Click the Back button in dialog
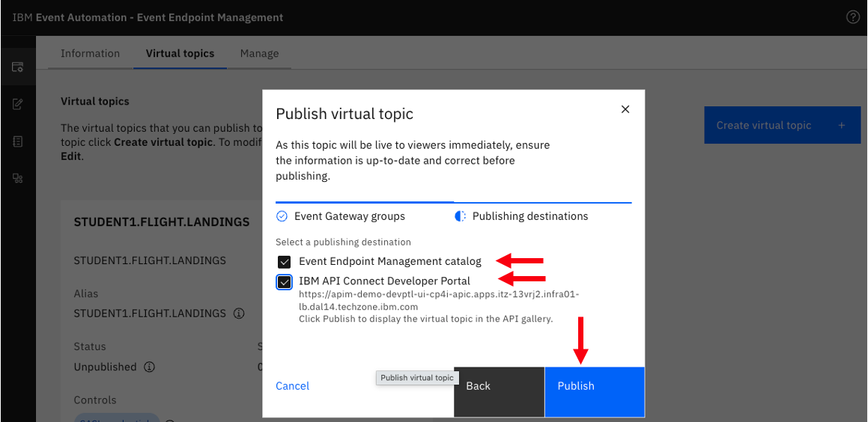Screen dimensions: 868x422 [x=500, y=391]
